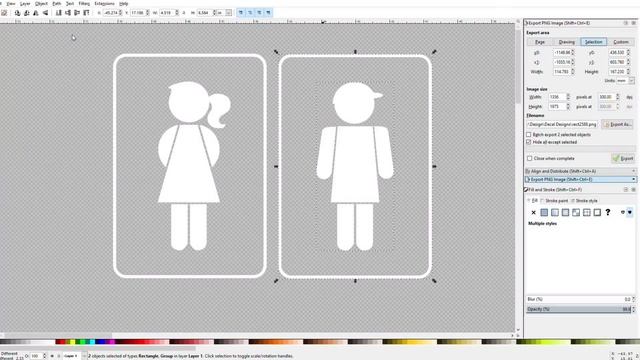Viewport: 640px width, 360px height.
Task: Pick the yellow palette swatch
Action: pos(73,342)
